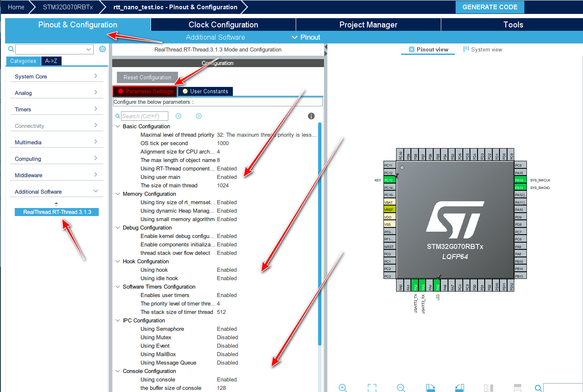
Task: Click the parameter search field
Action: [x=143, y=116]
